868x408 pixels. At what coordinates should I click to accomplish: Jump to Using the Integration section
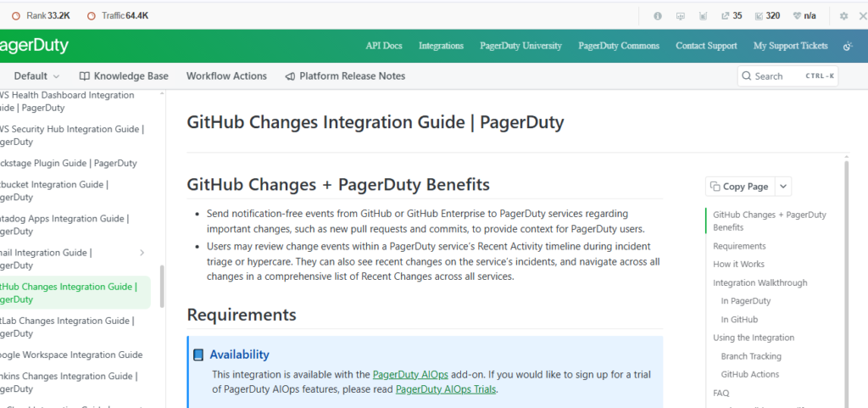coord(754,338)
